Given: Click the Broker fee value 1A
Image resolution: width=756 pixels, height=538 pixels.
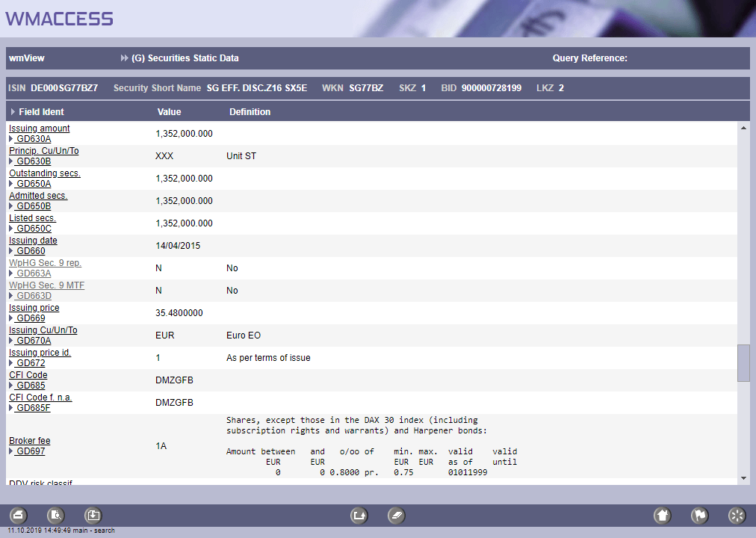Looking at the screenshot, I should coord(161,446).
